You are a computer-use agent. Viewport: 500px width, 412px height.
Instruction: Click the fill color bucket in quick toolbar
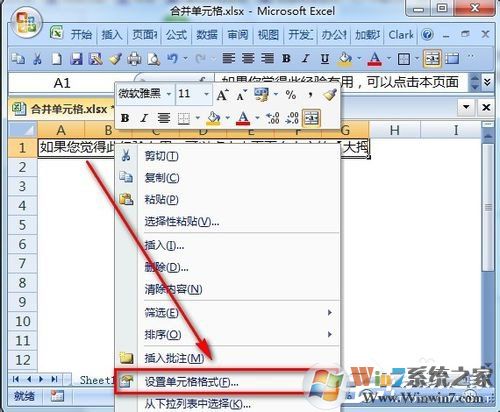345,59
